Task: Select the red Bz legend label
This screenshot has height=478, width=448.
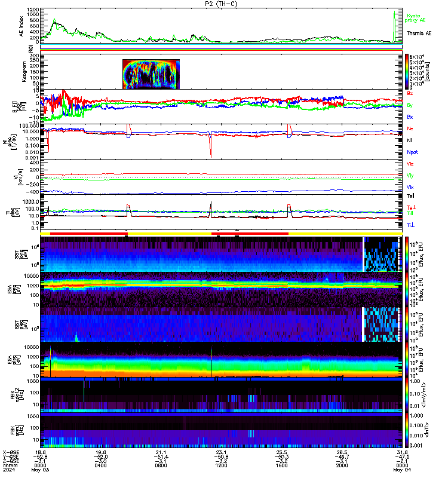Action: pos(410,93)
